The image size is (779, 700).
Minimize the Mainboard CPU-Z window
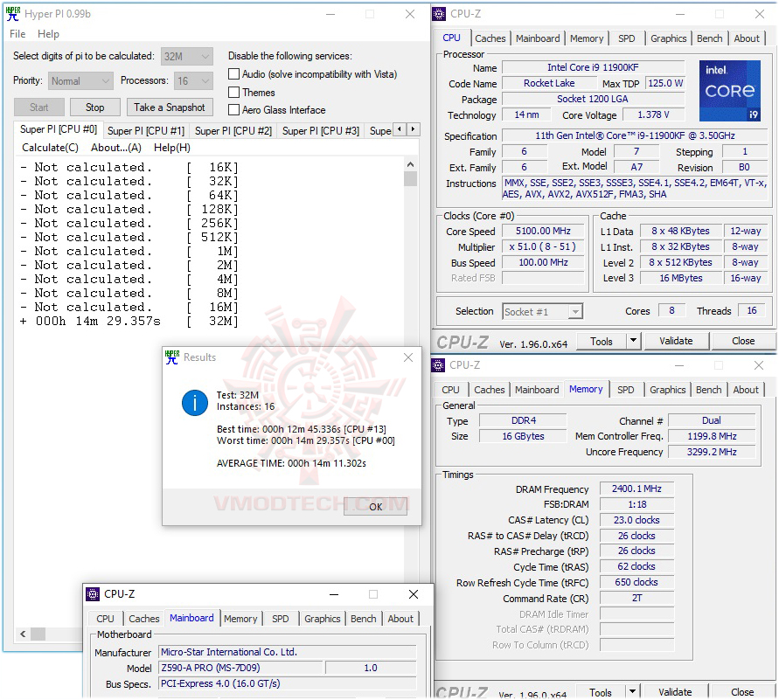tap(334, 594)
